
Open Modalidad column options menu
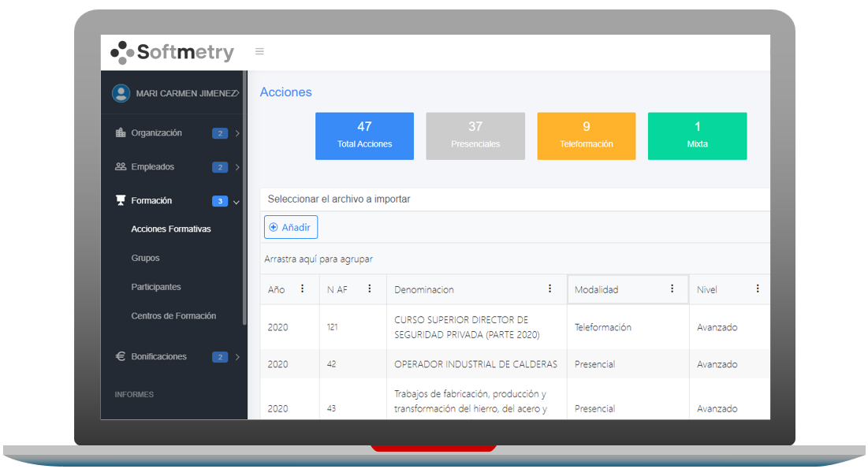pyautogui.click(x=672, y=288)
